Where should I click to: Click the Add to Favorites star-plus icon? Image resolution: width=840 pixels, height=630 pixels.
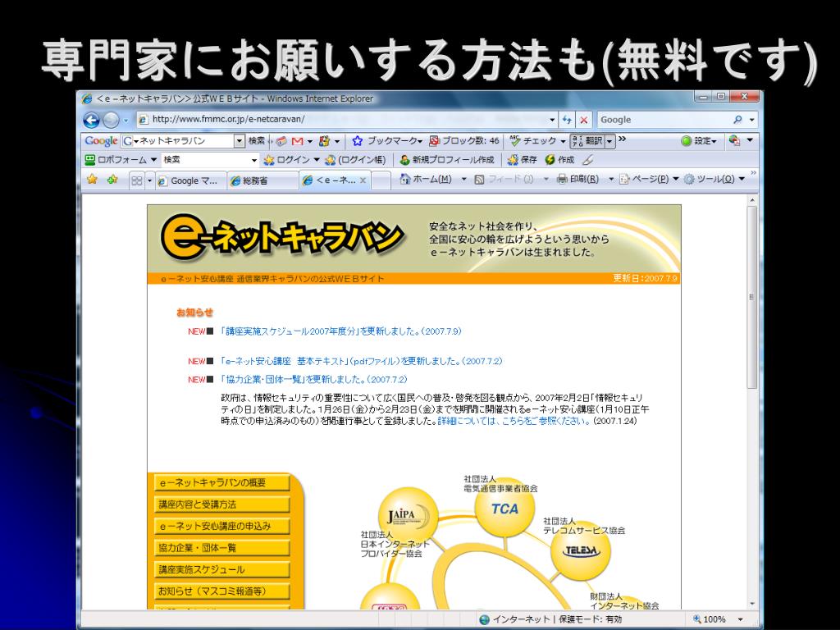click(112, 180)
